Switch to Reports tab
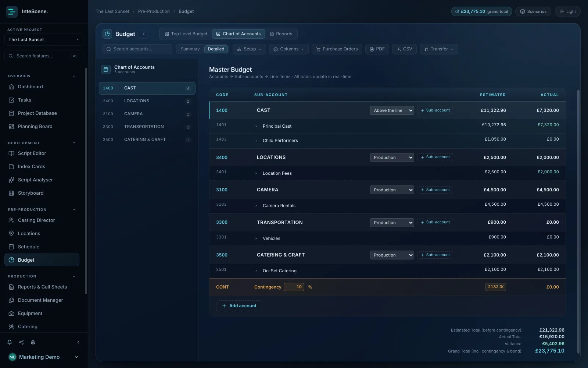The image size is (588, 368). [x=281, y=34]
